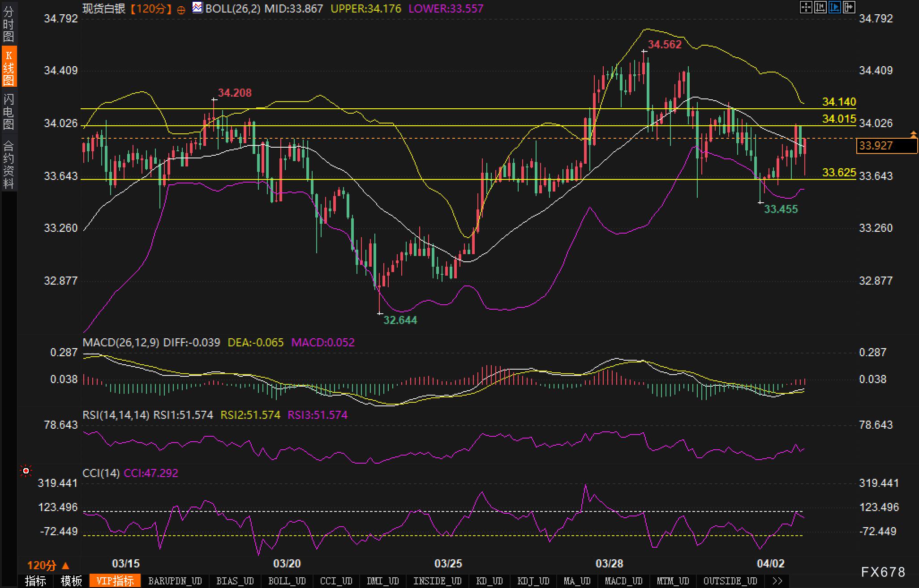This screenshot has height=588, width=919.
Task: Select the VIP指标 tab
Action: (115, 581)
